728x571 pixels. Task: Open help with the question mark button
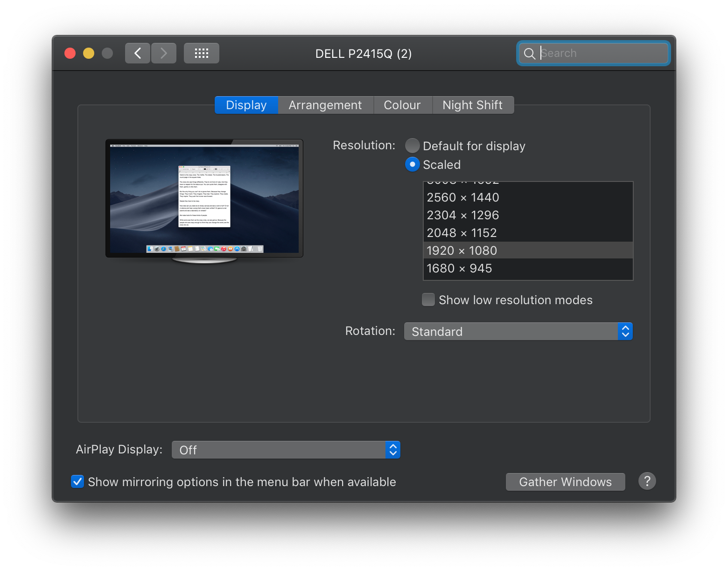[647, 481]
